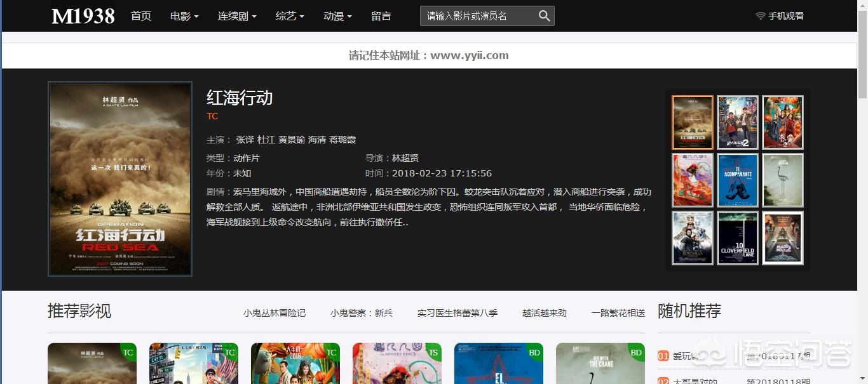Open the 小鬼丛林冒险记 recommended link
Screen dimensions: 868x384
coord(275,312)
